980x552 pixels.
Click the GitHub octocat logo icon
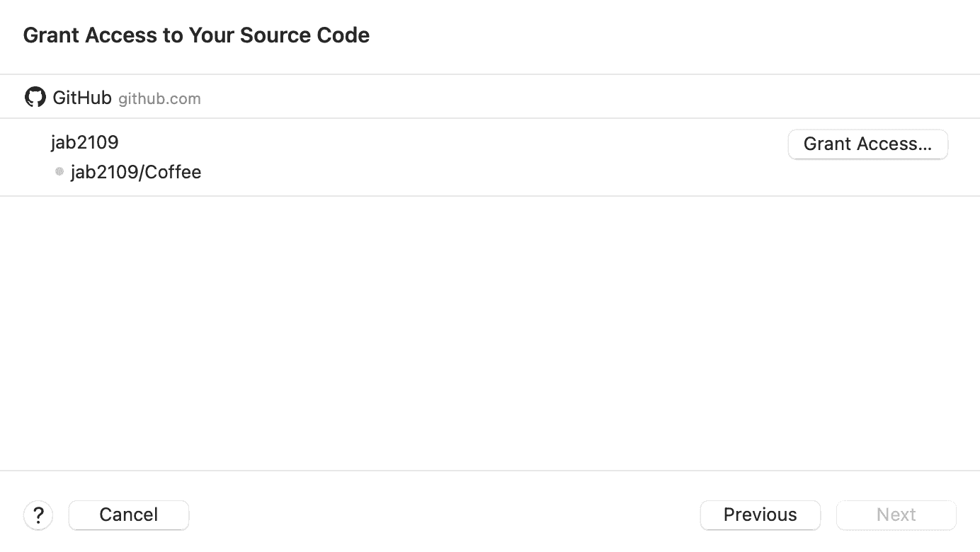[35, 96]
